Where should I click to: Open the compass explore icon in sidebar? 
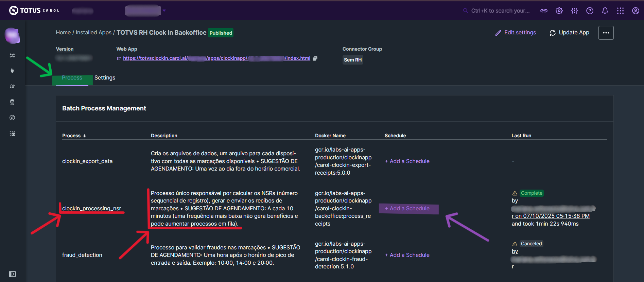tap(12, 118)
